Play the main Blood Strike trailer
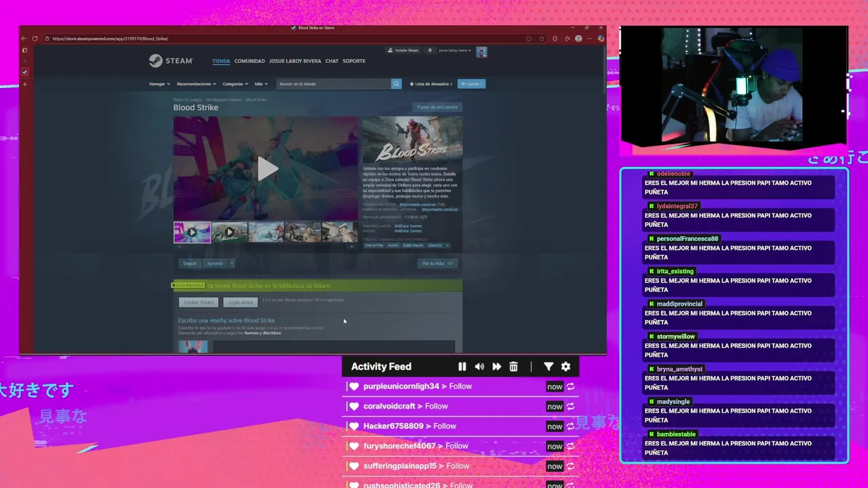The height and width of the screenshot is (488, 868). pos(267,169)
